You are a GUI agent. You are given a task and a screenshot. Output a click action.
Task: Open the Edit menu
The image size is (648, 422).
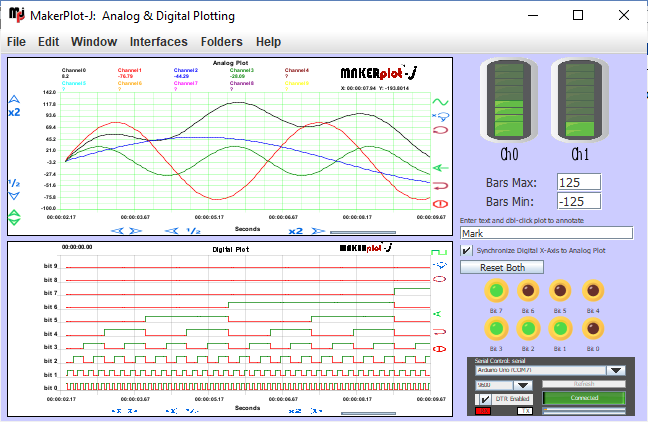pyautogui.click(x=48, y=42)
